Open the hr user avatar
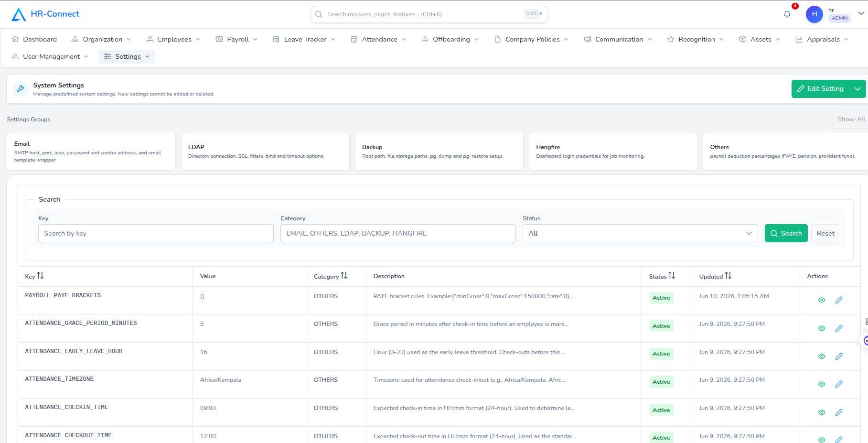Screen dimensions: 868x443 (x=814, y=14)
